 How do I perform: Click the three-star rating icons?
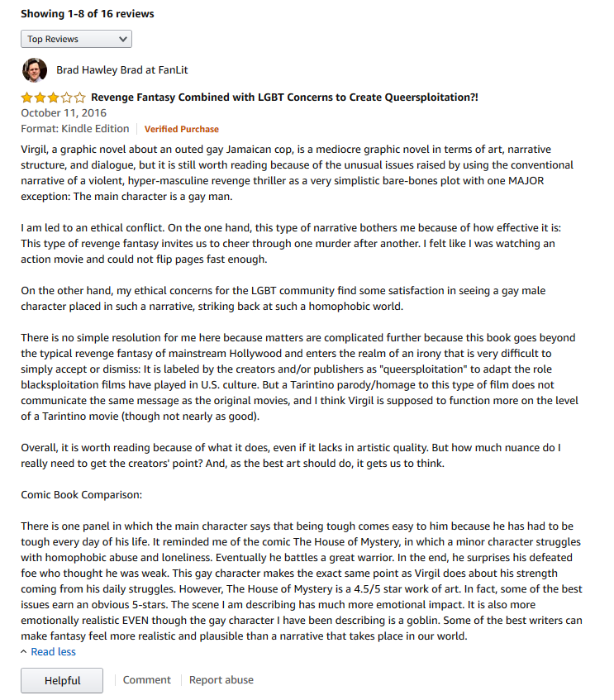(53, 98)
